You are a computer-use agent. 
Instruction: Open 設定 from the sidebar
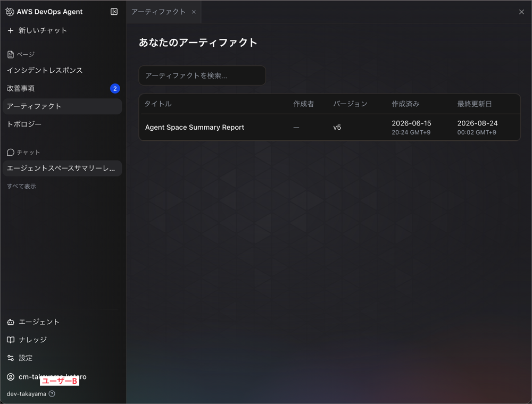[26, 358]
